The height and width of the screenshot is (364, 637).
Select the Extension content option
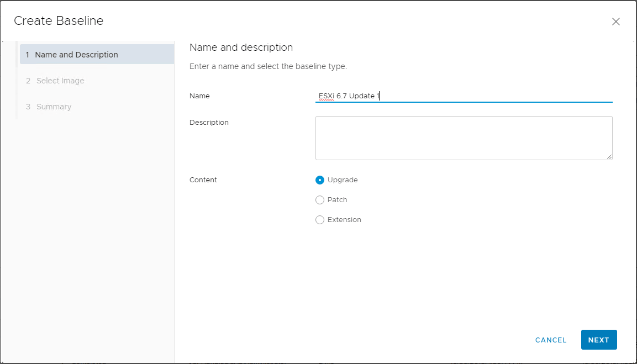pos(320,220)
